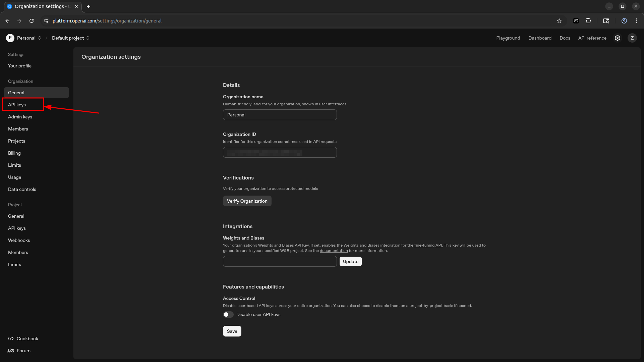Go to Dashboard
The width and height of the screenshot is (644, 362).
540,38
